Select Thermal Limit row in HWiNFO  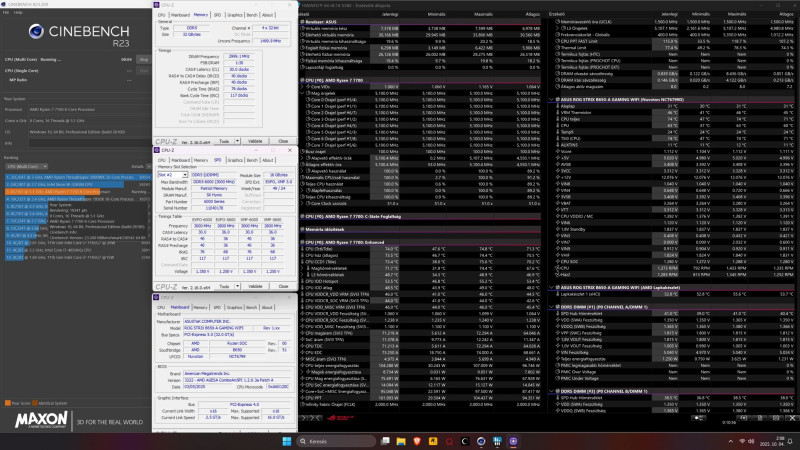tap(674, 47)
